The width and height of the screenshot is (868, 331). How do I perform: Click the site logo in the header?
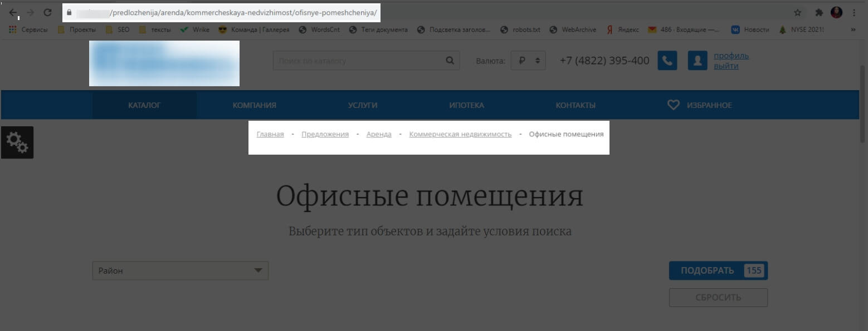click(164, 63)
